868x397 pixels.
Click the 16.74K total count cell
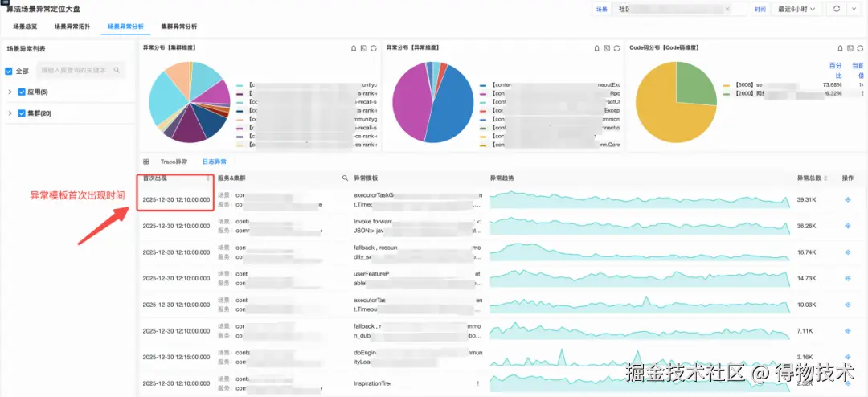coord(807,252)
